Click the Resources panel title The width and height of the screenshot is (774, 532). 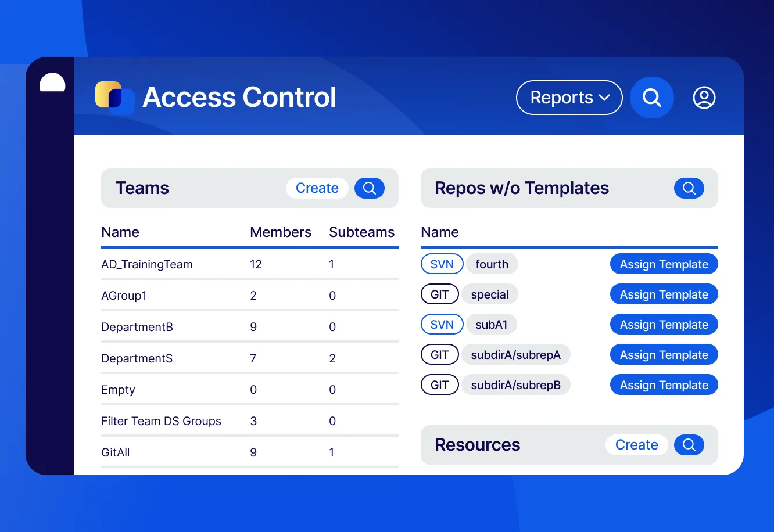[x=478, y=445]
